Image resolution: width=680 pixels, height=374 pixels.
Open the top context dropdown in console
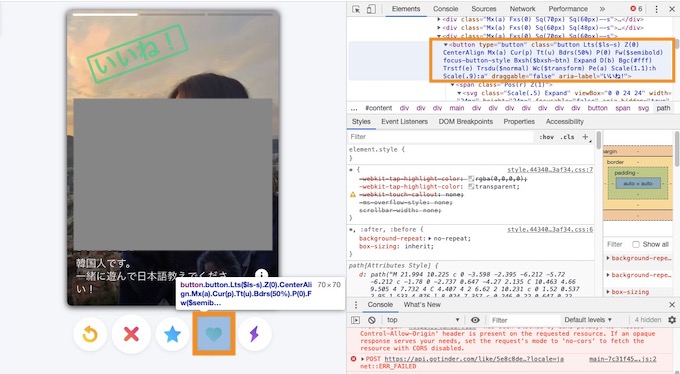(x=423, y=320)
